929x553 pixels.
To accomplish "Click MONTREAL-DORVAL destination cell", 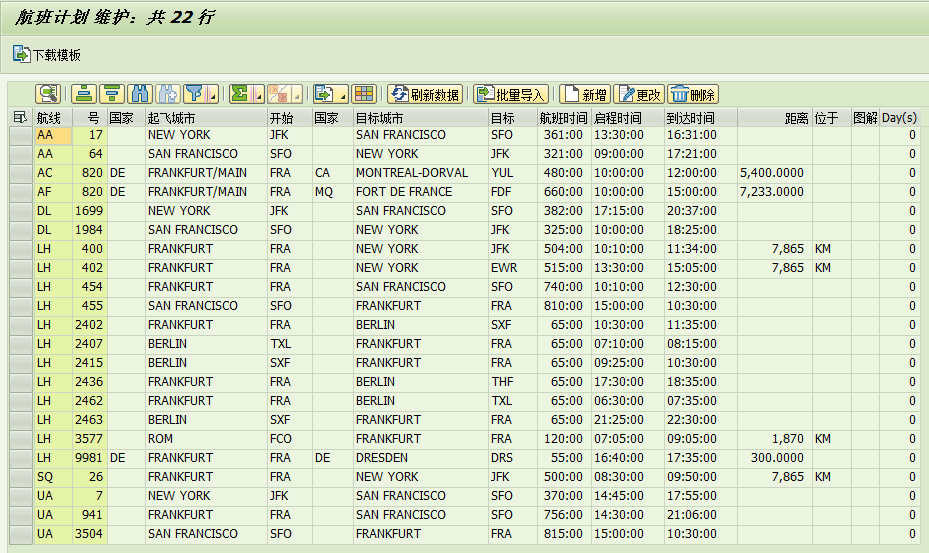I will tap(421, 173).
